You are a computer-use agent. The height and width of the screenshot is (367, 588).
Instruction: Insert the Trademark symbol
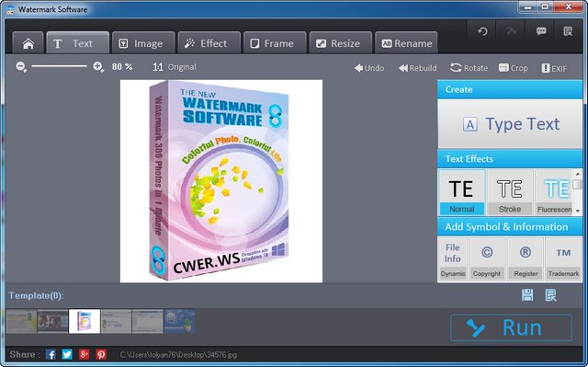click(x=563, y=259)
